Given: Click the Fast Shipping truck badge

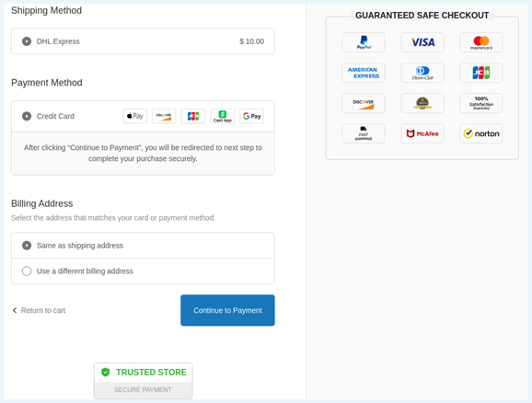Looking at the screenshot, I should pos(363,133).
